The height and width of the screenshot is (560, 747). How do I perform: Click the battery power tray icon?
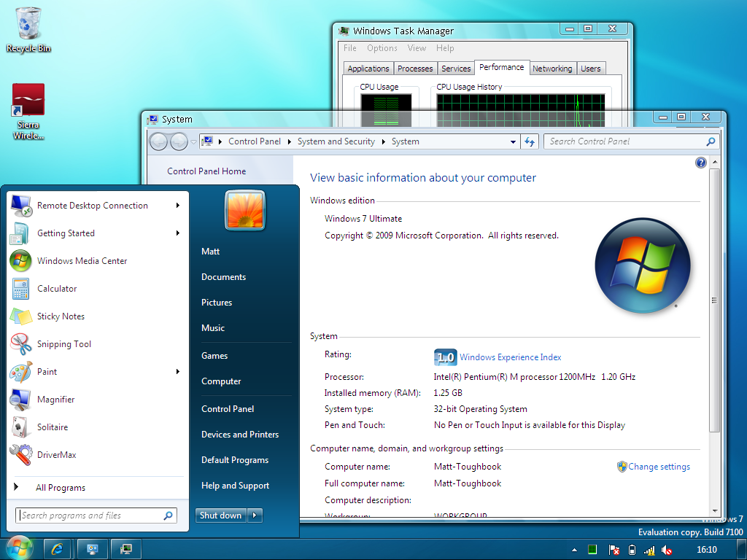point(632,550)
